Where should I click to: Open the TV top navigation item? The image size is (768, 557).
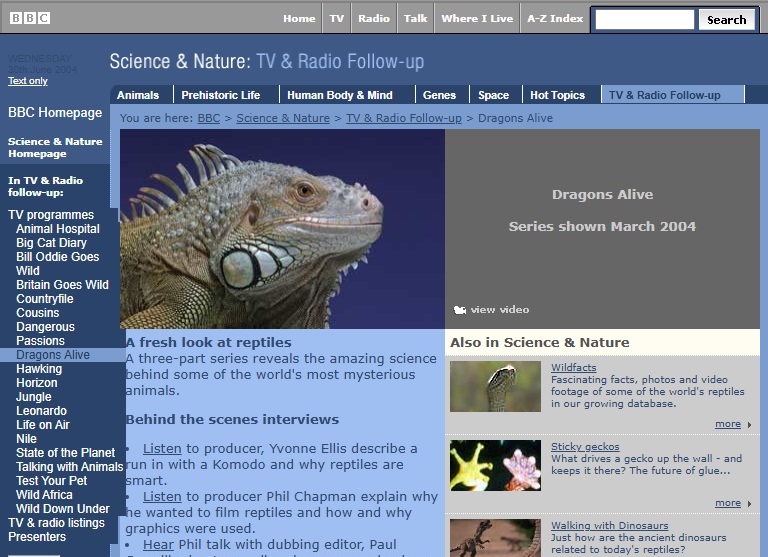coord(336,18)
